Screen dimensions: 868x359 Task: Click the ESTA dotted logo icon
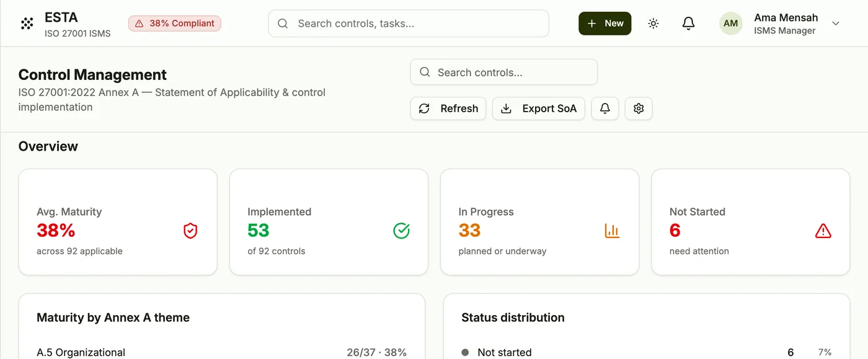(x=27, y=24)
